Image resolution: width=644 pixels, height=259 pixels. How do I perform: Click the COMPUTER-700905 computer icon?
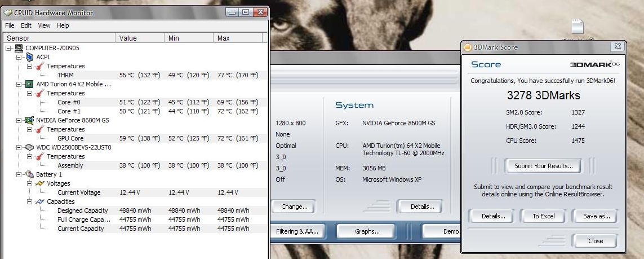pos(19,48)
